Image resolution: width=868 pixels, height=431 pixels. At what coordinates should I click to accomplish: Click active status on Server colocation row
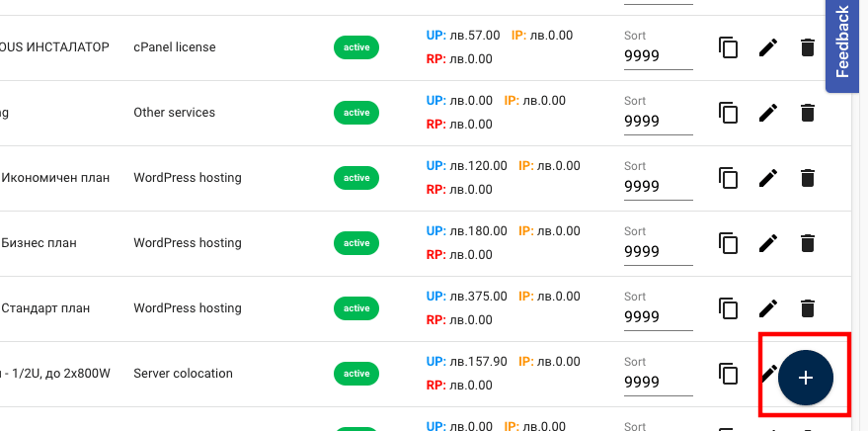356,374
